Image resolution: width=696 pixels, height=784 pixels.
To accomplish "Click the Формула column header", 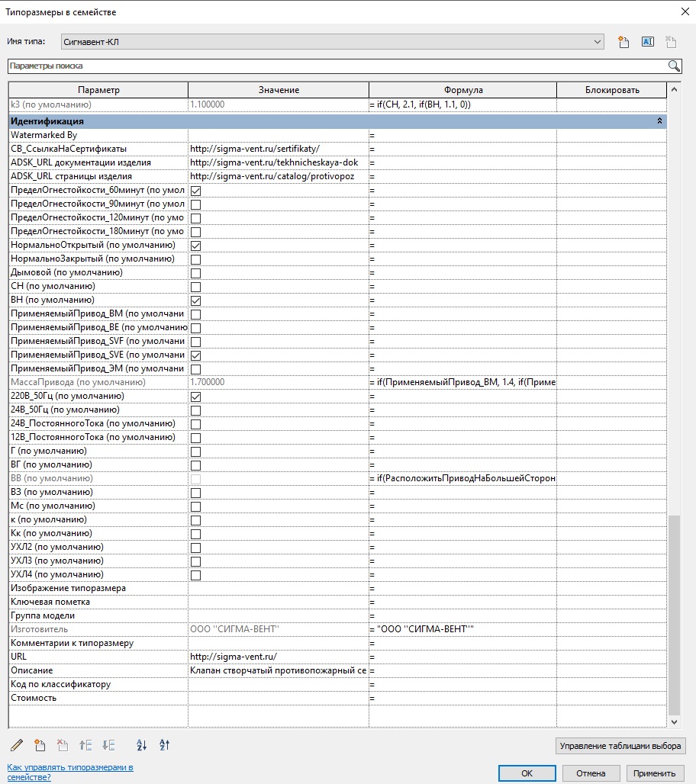I will click(x=462, y=90).
